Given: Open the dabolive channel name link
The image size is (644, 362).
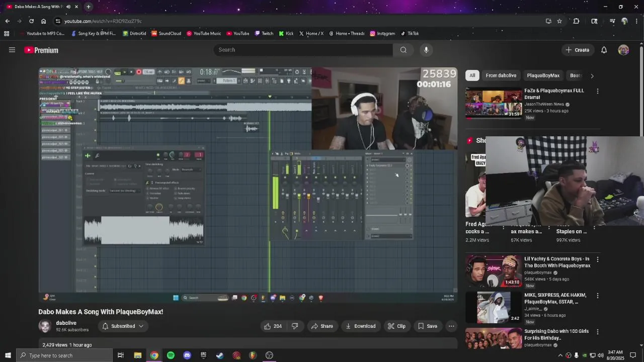Looking at the screenshot, I should click(x=66, y=323).
